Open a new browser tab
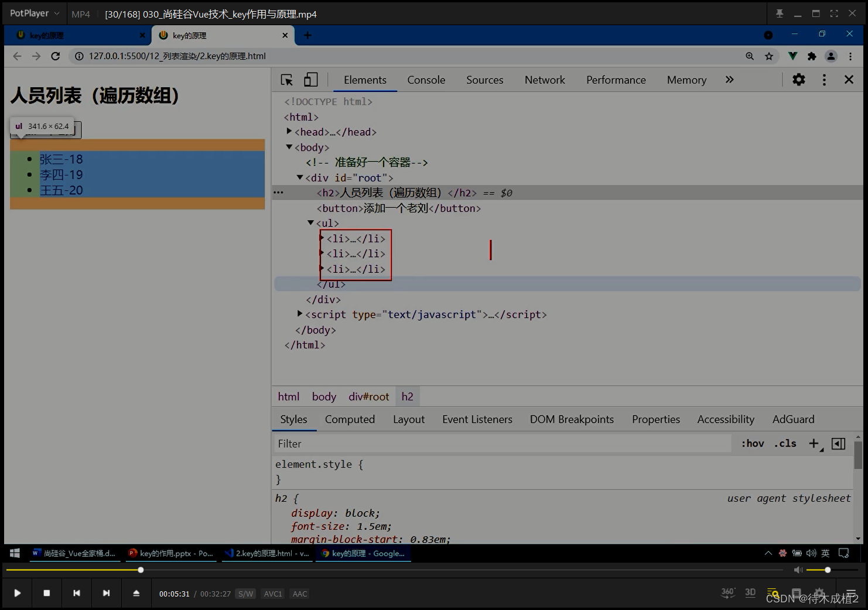This screenshot has width=868, height=610. pyautogui.click(x=307, y=35)
